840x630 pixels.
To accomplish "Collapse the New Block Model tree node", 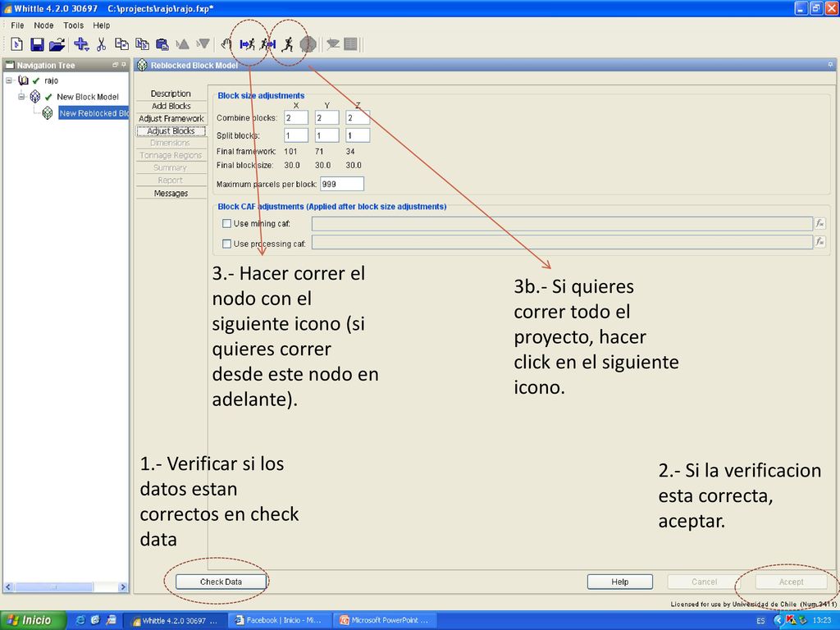I will pyautogui.click(x=21, y=97).
